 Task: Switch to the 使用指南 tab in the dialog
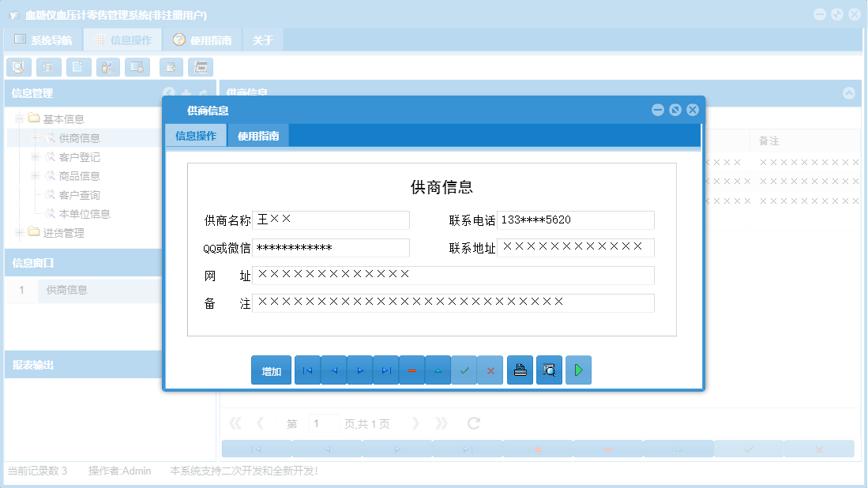coord(259,135)
